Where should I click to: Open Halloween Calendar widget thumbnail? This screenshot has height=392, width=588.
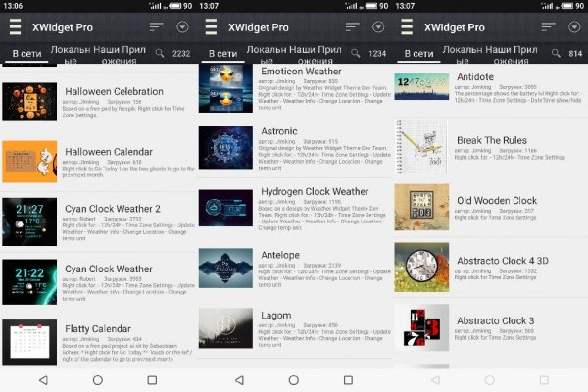click(29, 162)
